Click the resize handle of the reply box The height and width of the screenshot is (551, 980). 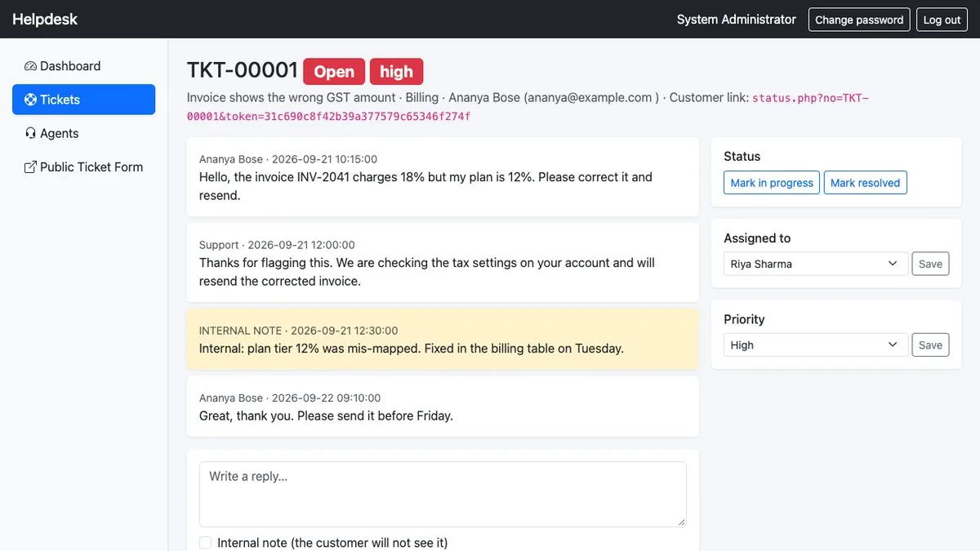tap(681, 522)
